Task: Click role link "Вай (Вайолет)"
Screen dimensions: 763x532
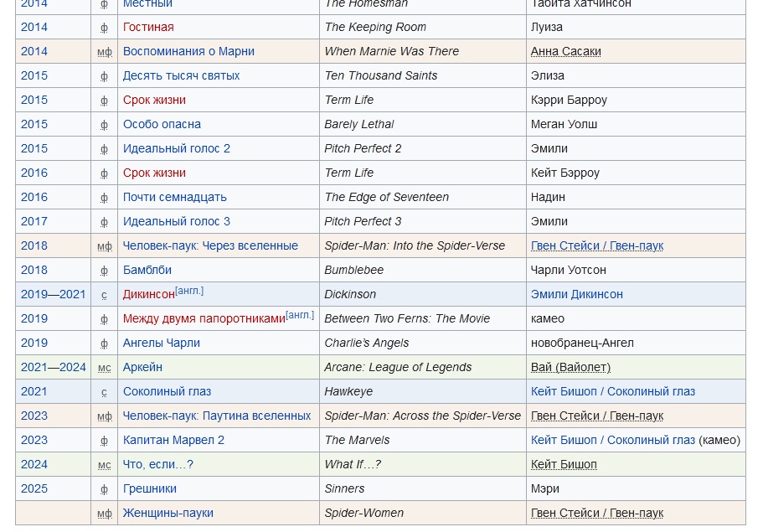Action: 571,368
